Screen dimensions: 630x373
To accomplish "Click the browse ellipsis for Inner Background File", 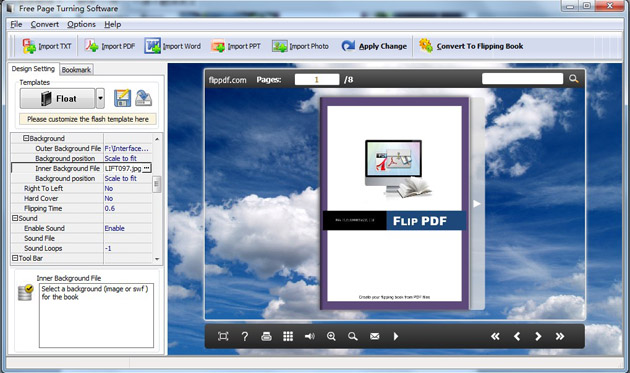I will click(x=147, y=168).
